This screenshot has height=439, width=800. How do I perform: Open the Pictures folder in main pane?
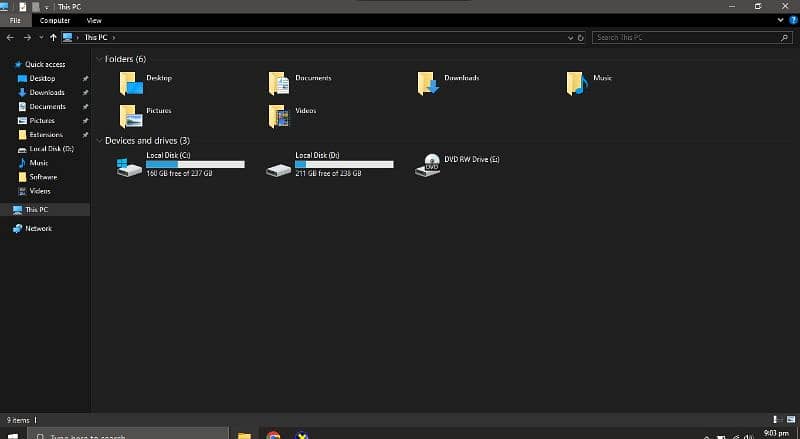coord(131,116)
